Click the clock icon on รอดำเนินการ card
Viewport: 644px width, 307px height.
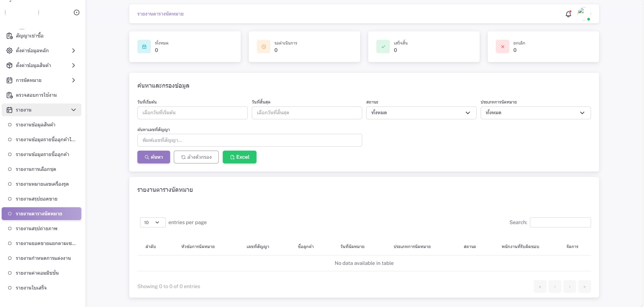264,47
